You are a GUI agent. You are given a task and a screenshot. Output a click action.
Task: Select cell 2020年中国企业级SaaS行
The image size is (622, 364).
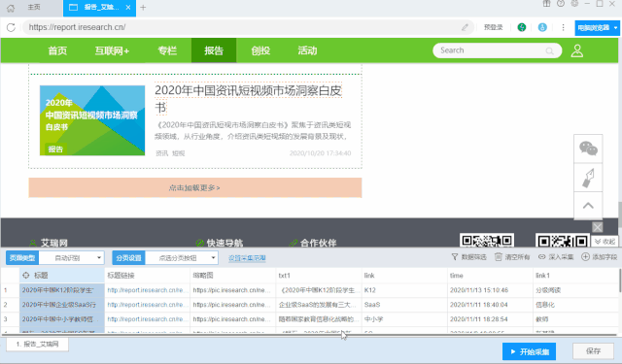point(62,305)
